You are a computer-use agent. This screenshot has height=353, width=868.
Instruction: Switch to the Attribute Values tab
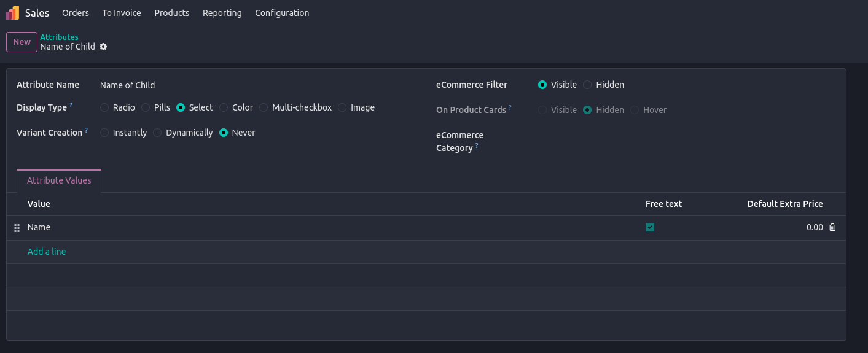pos(59,180)
